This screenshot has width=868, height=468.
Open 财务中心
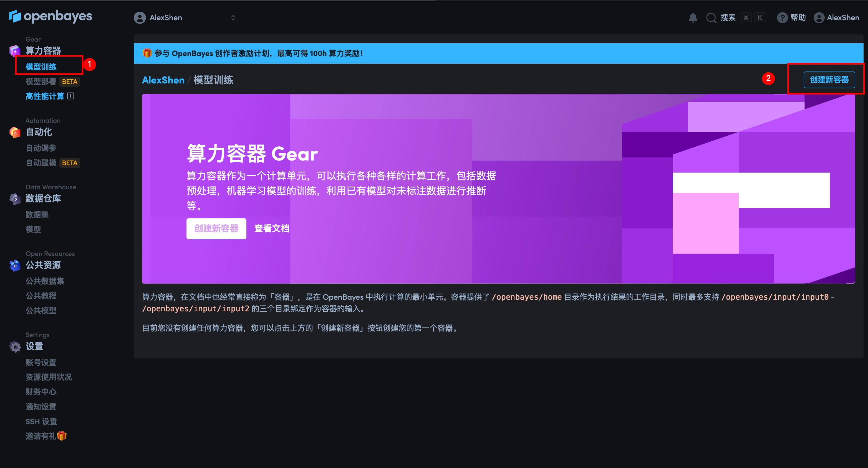pyautogui.click(x=41, y=392)
